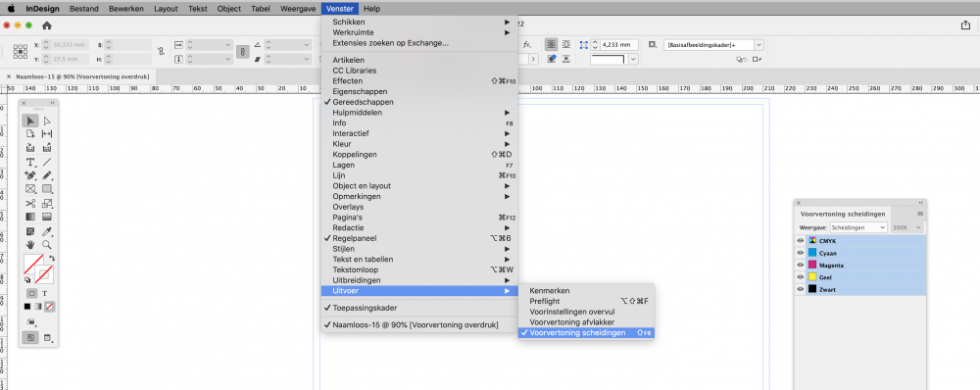Click Voorvertoning scheidingen menu item

tap(586, 333)
